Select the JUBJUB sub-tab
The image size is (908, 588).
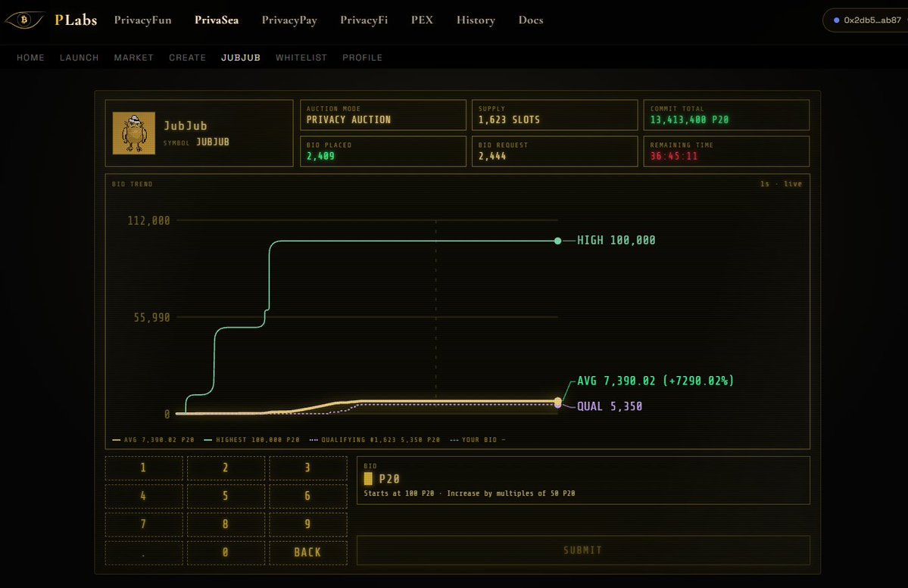coord(241,58)
